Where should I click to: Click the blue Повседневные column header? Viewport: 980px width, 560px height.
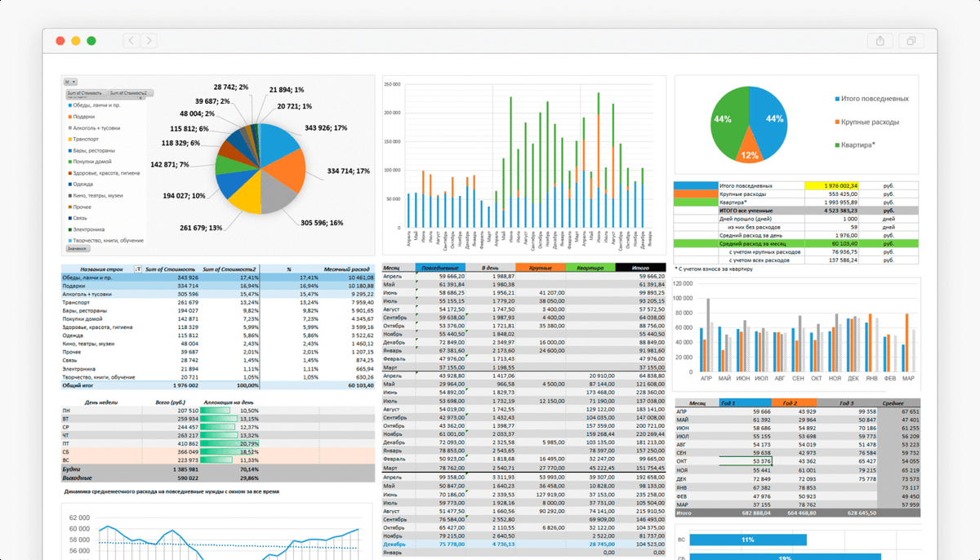(440, 268)
